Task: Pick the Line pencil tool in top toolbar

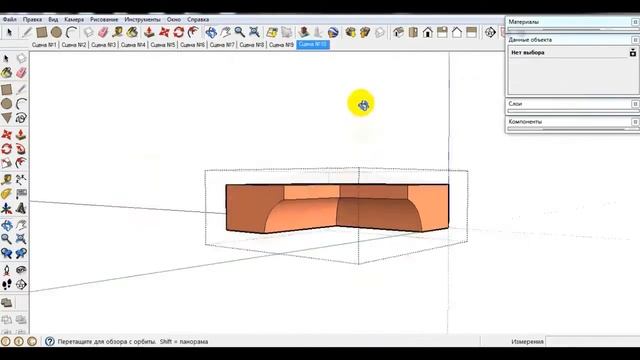Action: pyautogui.click(x=27, y=32)
